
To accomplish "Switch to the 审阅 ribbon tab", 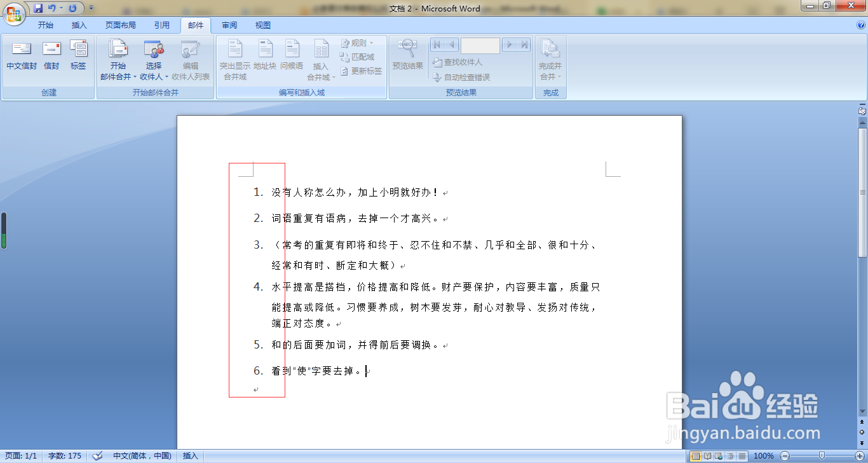I will pos(229,25).
